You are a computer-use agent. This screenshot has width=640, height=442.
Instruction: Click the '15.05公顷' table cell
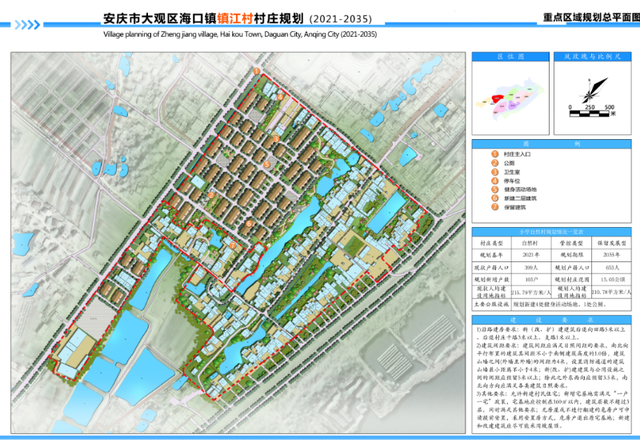tap(611, 280)
